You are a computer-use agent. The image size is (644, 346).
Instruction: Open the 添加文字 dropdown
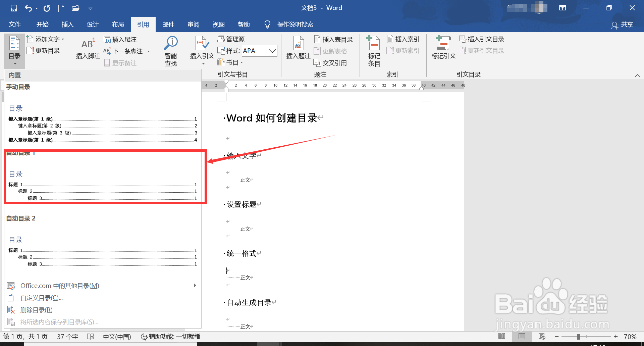pos(45,39)
